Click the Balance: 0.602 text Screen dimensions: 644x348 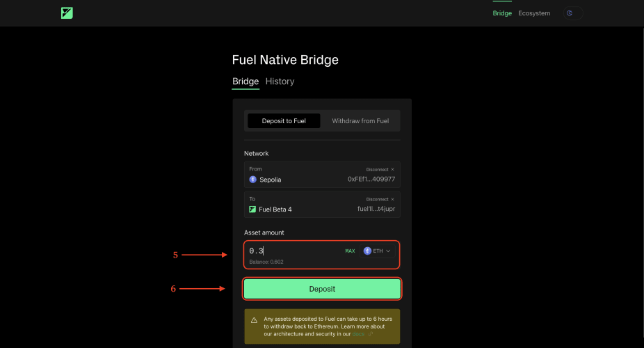266,262
